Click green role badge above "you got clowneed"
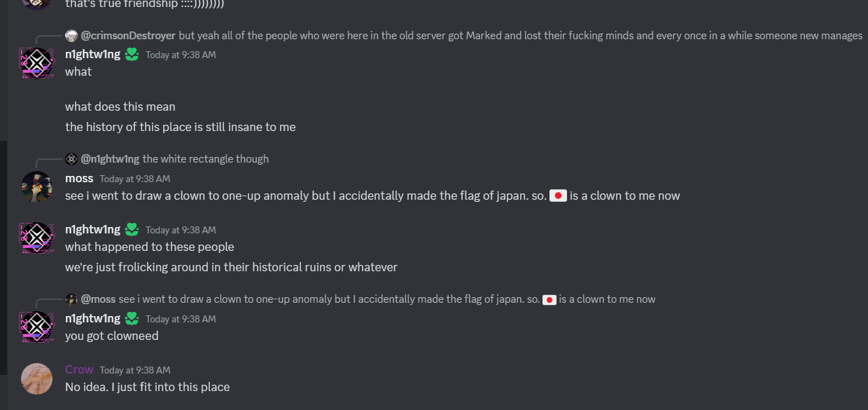This screenshot has width=868, height=410. tap(132, 319)
